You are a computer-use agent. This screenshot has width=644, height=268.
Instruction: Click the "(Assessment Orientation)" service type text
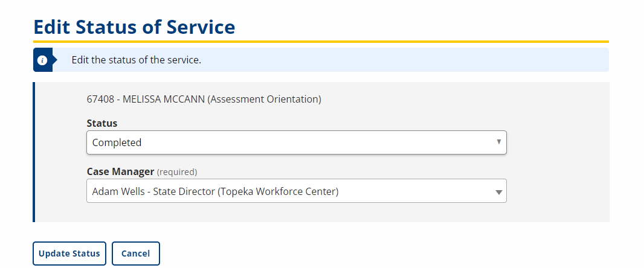264,99
